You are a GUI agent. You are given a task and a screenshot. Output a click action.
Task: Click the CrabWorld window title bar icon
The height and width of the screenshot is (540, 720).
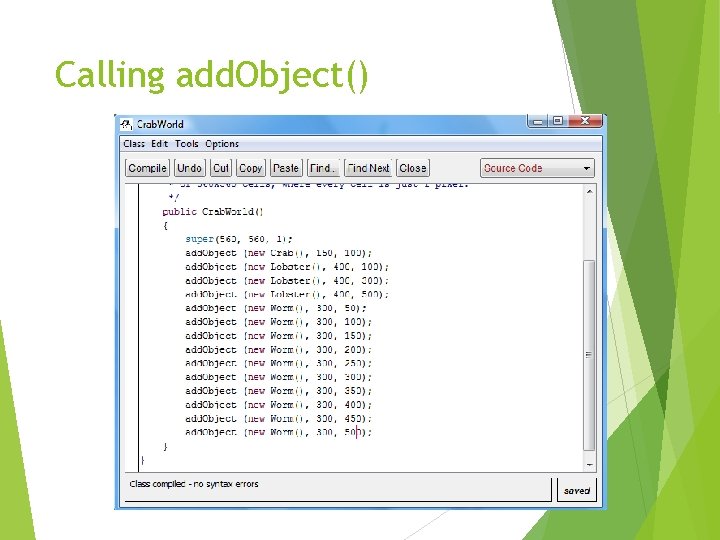(x=126, y=124)
